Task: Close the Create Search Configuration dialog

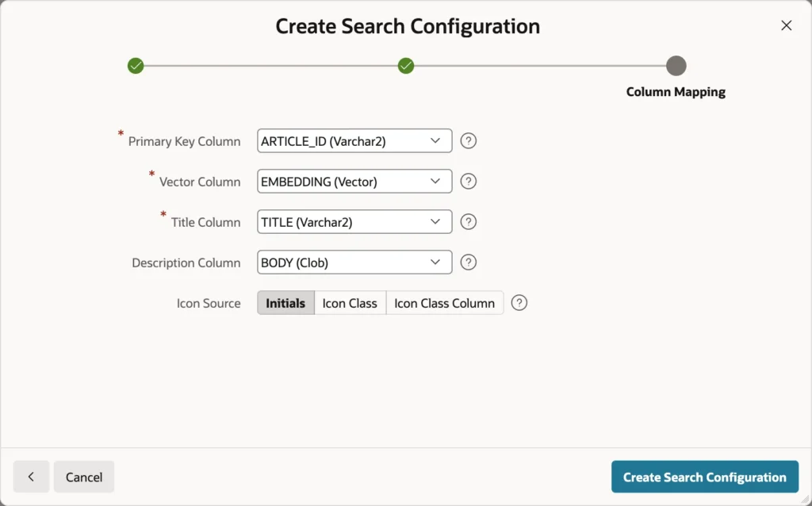Action: click(786, 25)
